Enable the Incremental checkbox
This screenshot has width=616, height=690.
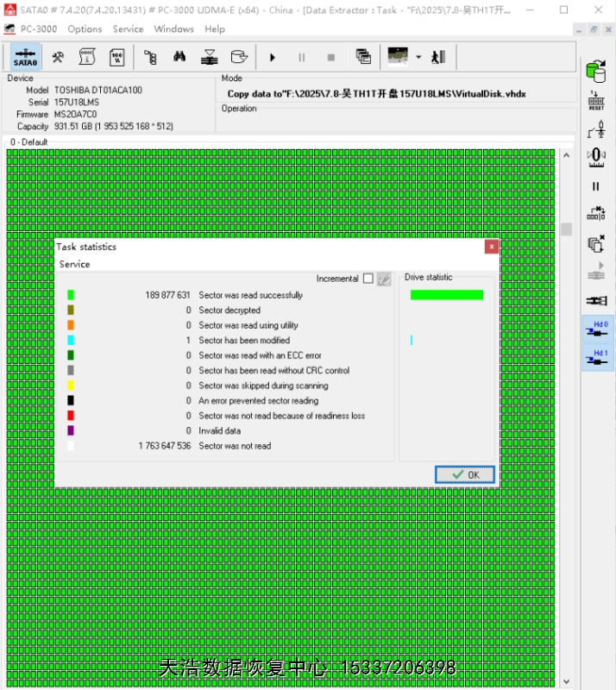point(368,279)
